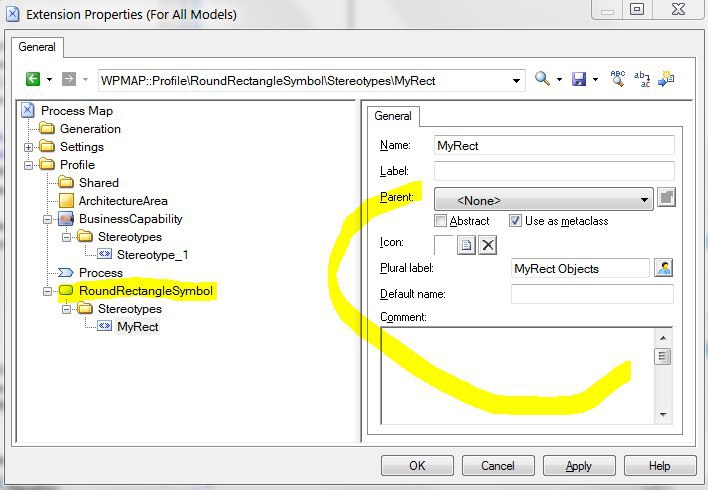
Task: Click the Process arrow metaclass icon
Action: (x=66, y=273)
